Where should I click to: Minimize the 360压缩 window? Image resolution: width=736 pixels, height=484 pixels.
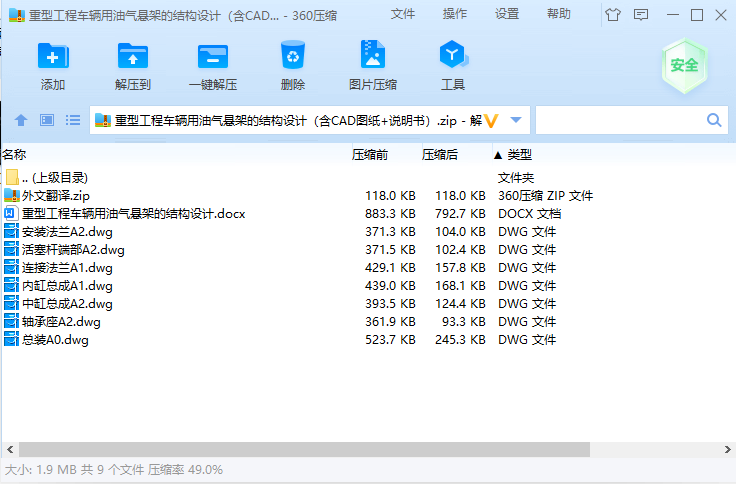coord(673,15)
